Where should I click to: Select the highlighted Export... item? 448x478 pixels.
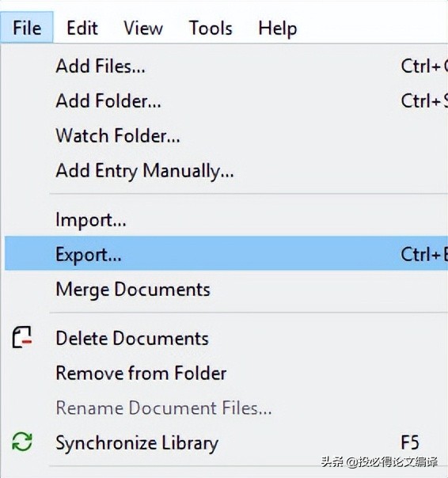[226, 253]
